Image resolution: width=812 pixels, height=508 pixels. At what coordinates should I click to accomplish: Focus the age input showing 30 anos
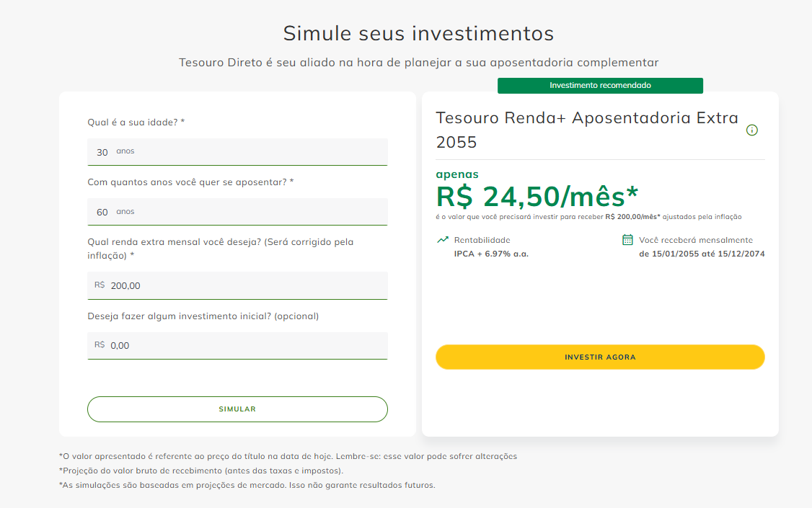(237, 151)
